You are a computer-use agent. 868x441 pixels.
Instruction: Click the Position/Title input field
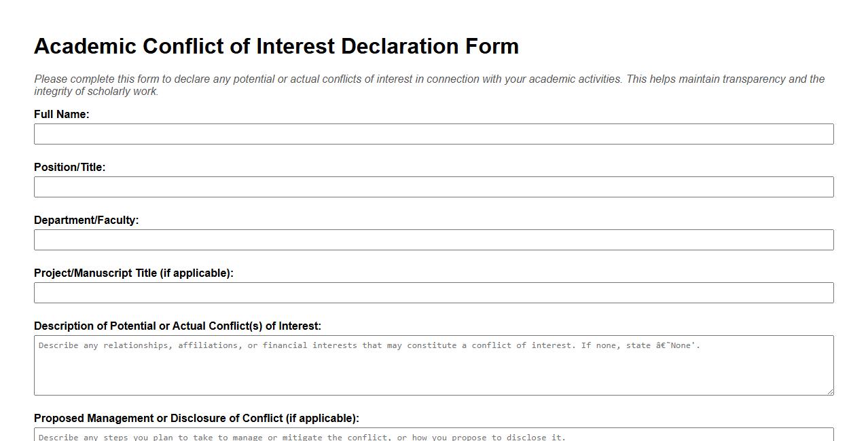[x=433, y=187]
